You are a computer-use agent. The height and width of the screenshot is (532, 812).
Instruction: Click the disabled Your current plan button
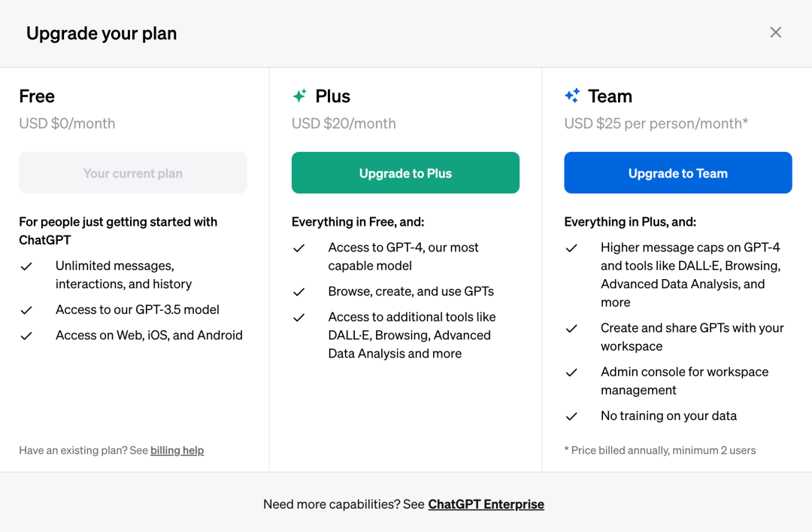(133, 173)
